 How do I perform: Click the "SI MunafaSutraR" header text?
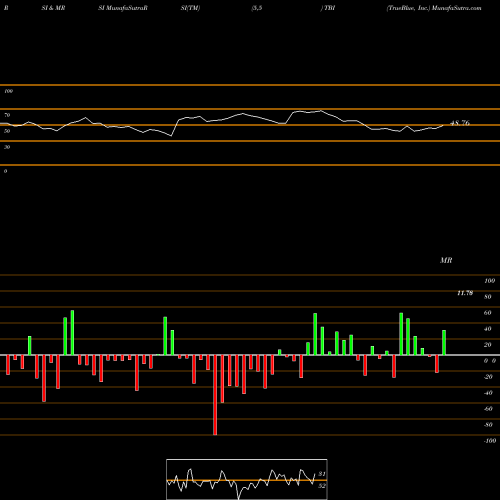123,8
